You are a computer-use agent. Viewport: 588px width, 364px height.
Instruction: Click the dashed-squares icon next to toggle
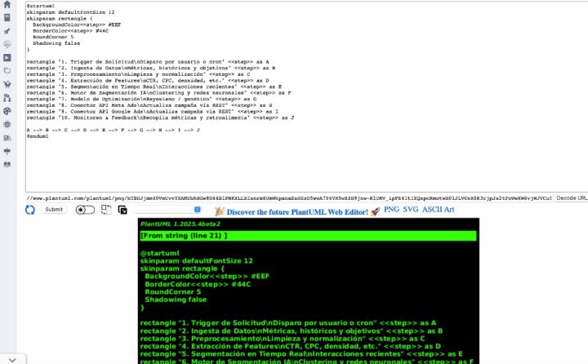click(x=106, y=210)
